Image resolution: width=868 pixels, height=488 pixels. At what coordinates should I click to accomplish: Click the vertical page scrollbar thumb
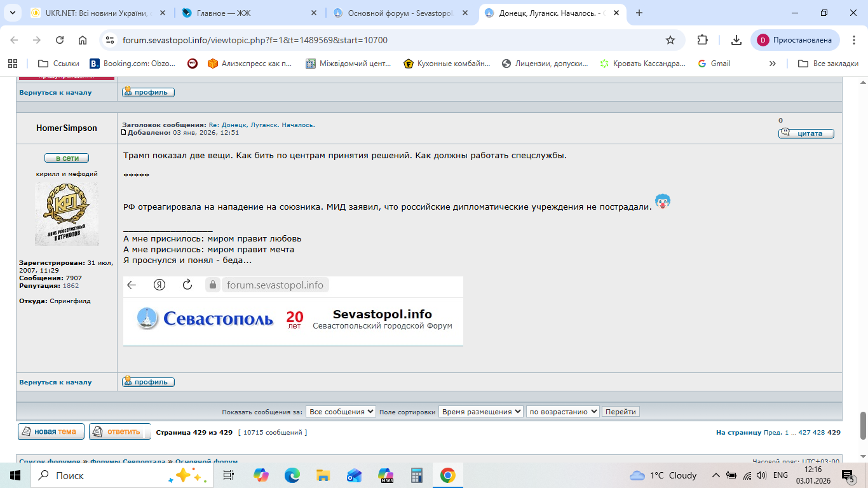pyautogui.click(x=863, y=426)
